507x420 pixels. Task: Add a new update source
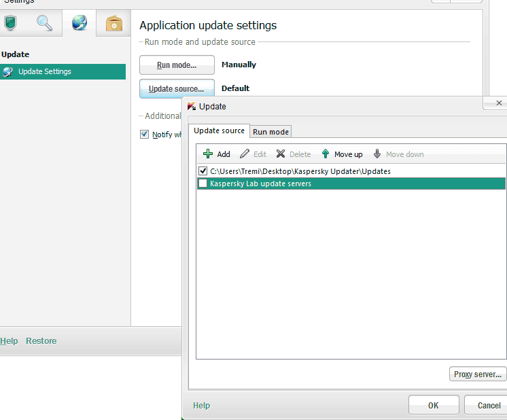pyautogui.click(x=217, y=154)
